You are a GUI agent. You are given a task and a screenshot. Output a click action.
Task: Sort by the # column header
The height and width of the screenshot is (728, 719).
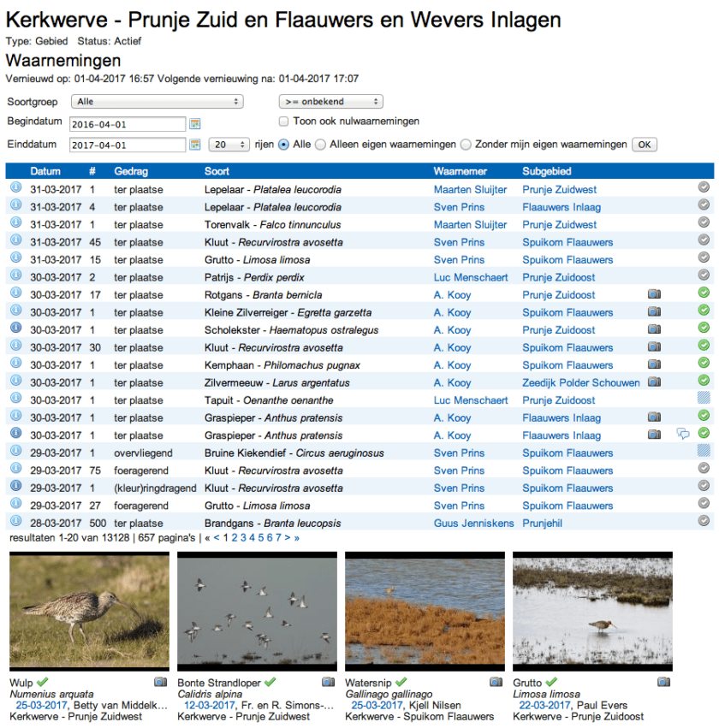tap(92, 171)
